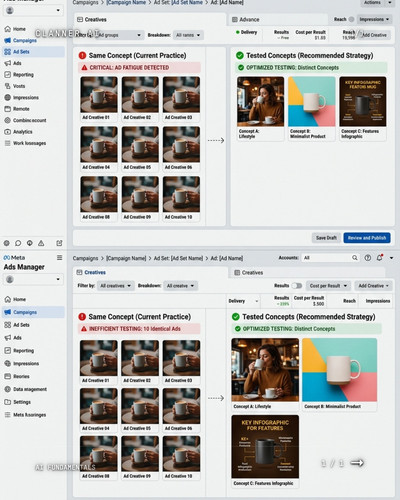Click the profile avatar under Ads Manager title
The image size is (400, 500).
10,279
